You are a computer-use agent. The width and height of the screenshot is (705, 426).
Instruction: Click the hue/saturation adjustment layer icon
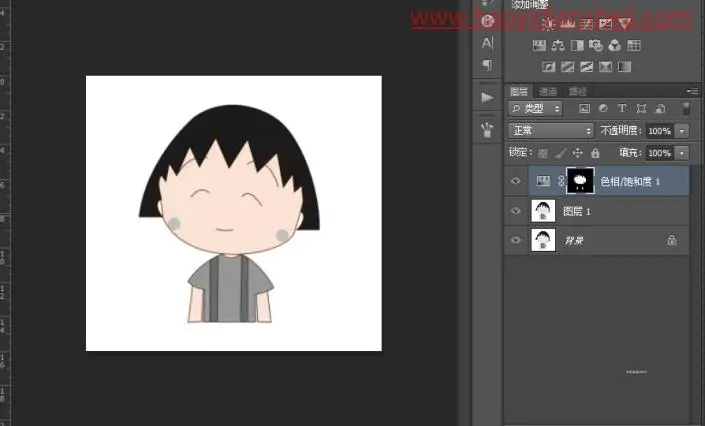click(543, 181)
